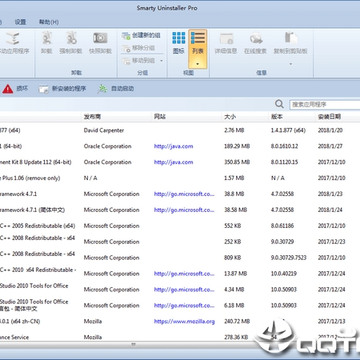Select version 9.0.30729.7523 cell
The height and width of the screenshot is (360, 360).
pyautogui.click(x=289, y=258)
